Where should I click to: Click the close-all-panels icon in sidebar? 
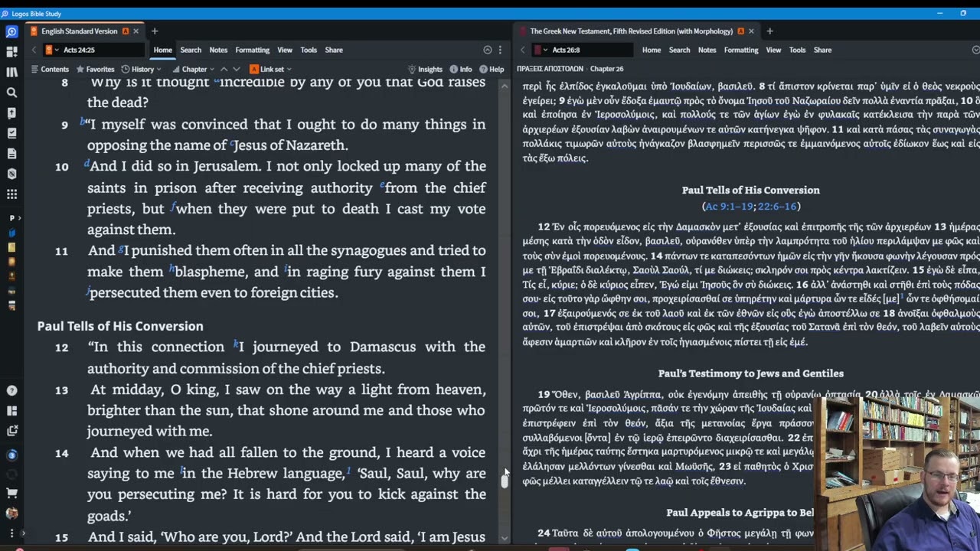[11, 431]
